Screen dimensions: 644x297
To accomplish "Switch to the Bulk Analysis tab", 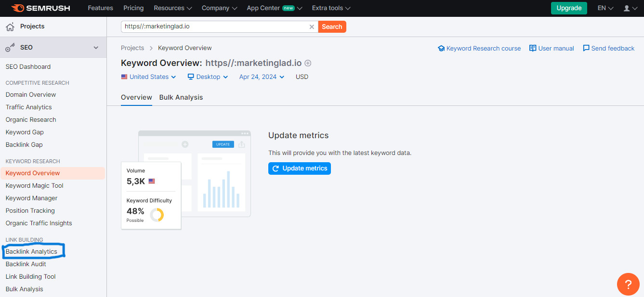I will pyautogui.click(x=181, y=97).
